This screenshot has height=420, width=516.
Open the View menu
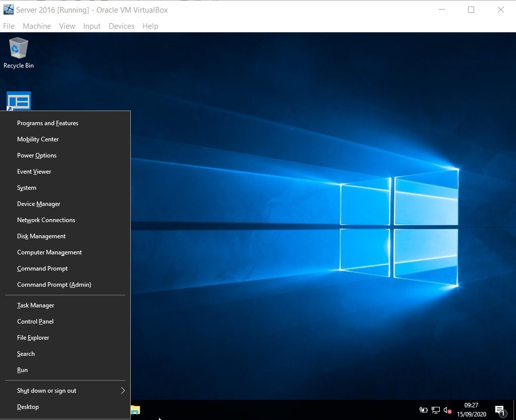click(x=67, y=26)
